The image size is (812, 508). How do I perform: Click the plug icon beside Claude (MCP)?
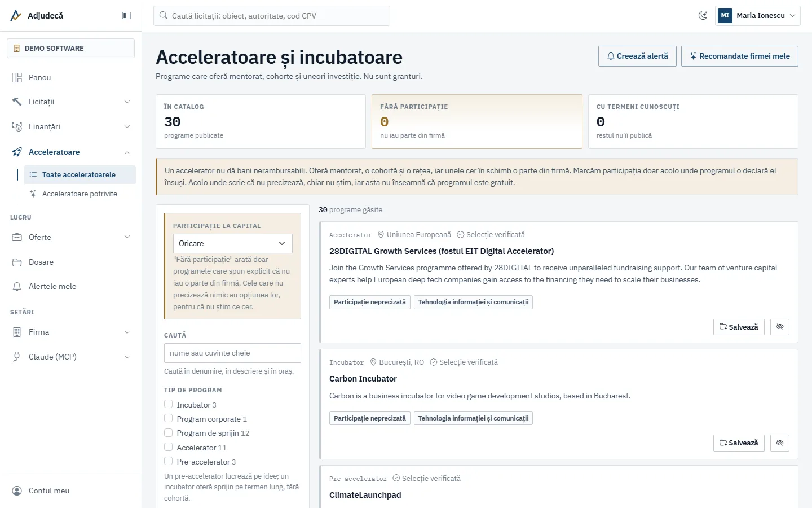[17, 357]
